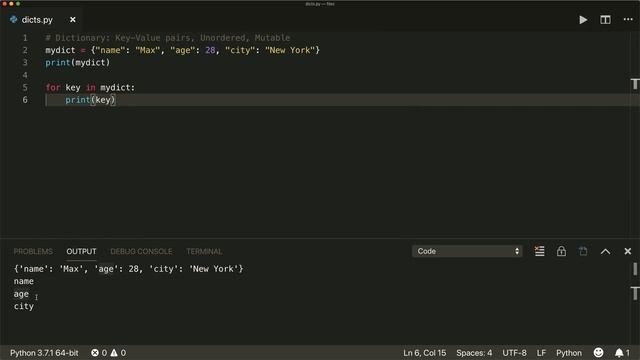The width and height of the screenshot is (640, 360).
Task: Select Python 3.7.1 64-bit interpreter in status bar
Action: point(44,353)
